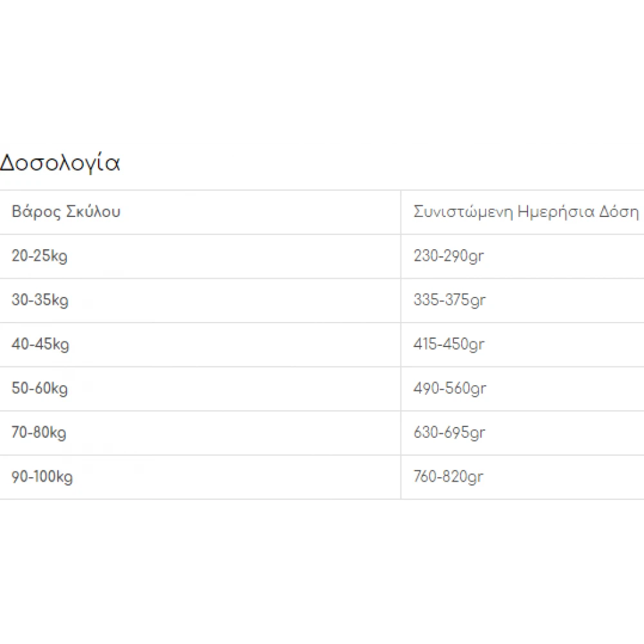This screenshot has height=644, width=644.
Task: Click the Βάρος Σκύλου column header
Action: [x=66, y=212]
